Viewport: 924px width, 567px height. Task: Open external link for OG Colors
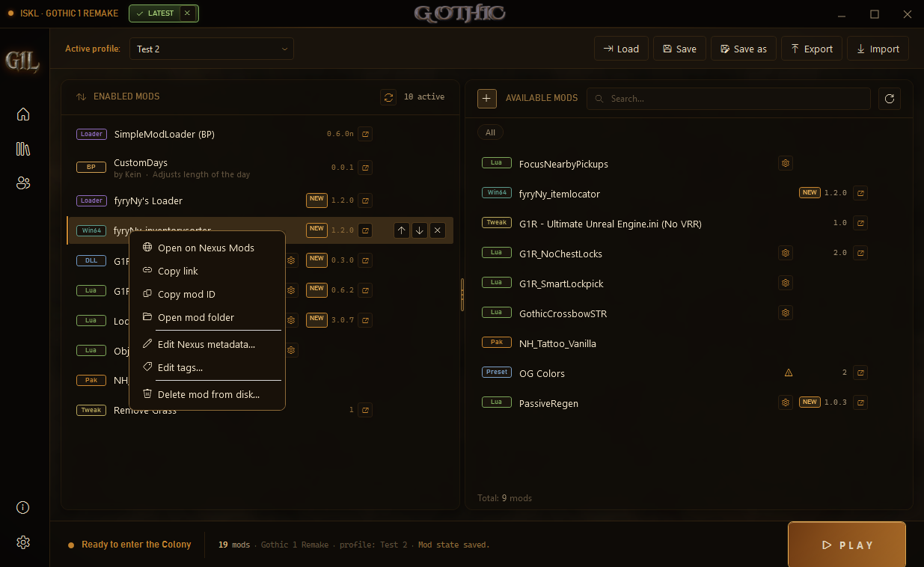pos(860,373)
